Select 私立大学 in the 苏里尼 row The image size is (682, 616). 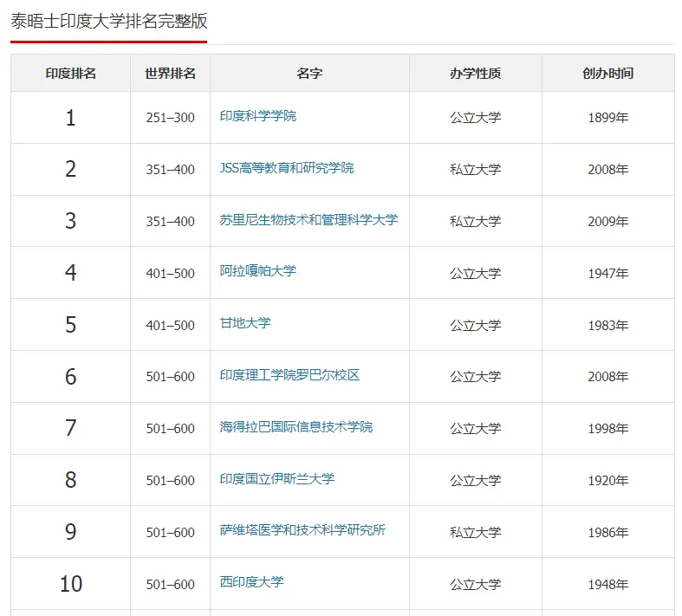point(476,222)
